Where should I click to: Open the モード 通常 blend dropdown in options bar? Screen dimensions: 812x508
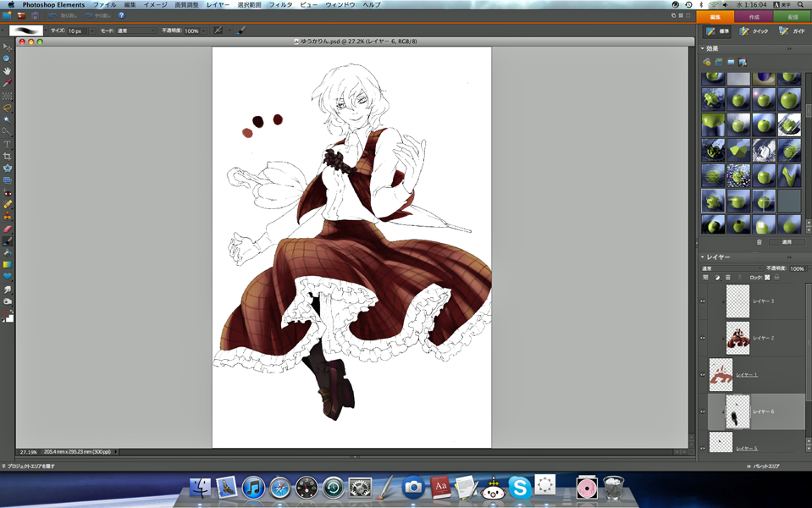135,31
